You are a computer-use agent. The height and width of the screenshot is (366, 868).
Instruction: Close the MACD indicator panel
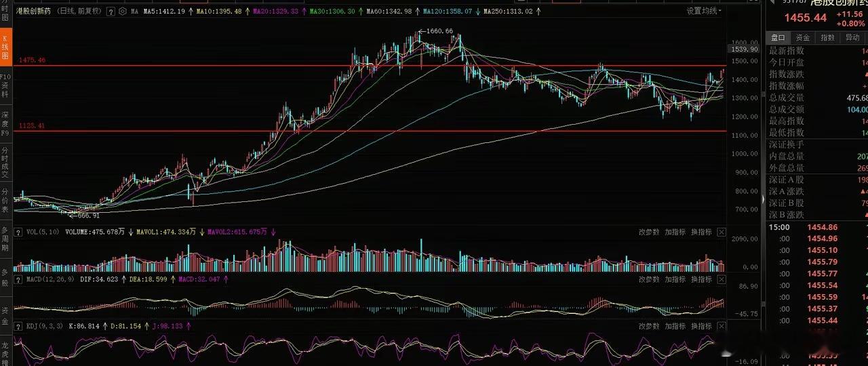(x=721, y=279)
